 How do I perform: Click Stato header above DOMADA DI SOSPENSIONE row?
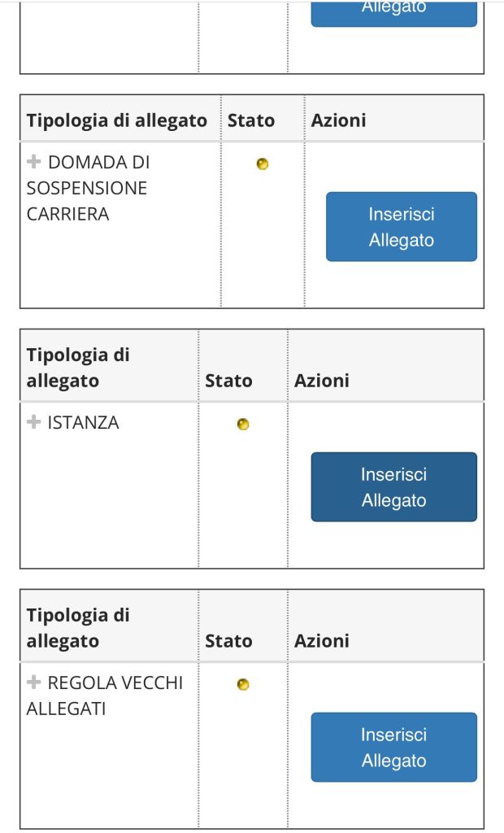pos(251,120)
